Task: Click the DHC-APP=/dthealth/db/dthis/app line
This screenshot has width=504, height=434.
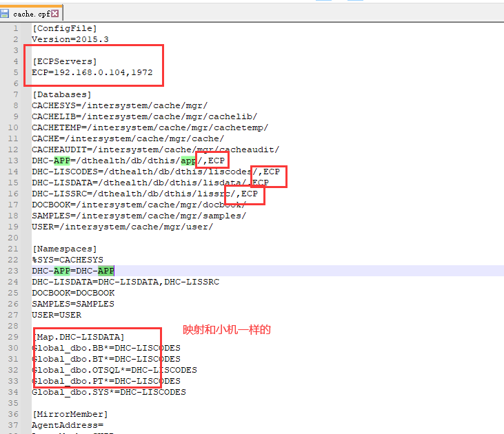Action: [x=128, y=161]
